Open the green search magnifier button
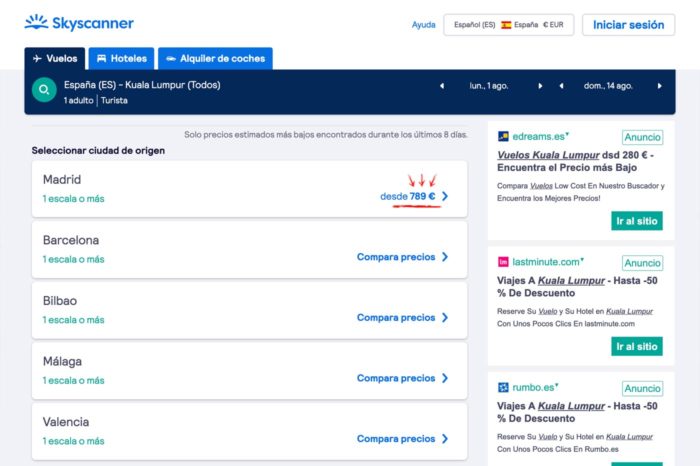The height and width of the screenshot is (466, 700). 44,90
